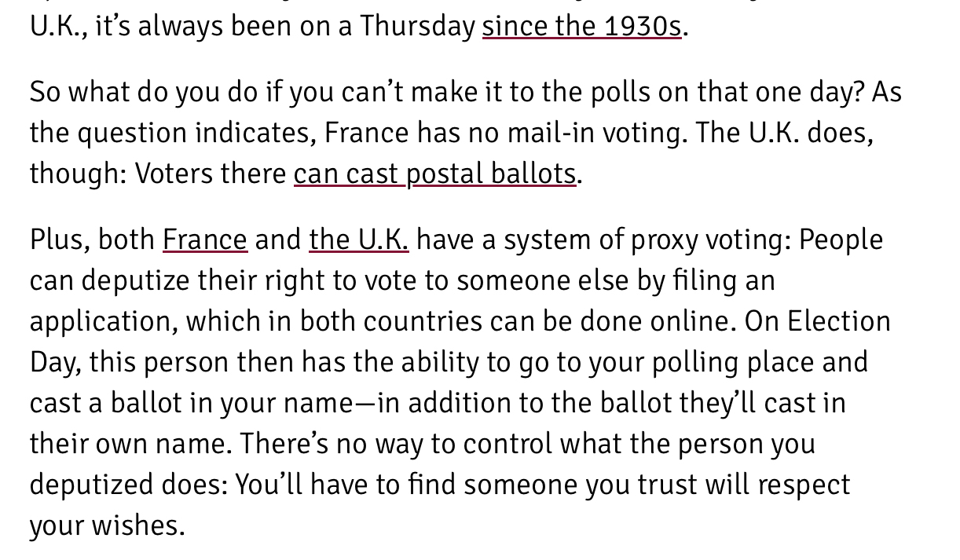Screen dimensions: 960x560
Task: Click the closing words "your wishes."
Action: click(x=107, y=525)
